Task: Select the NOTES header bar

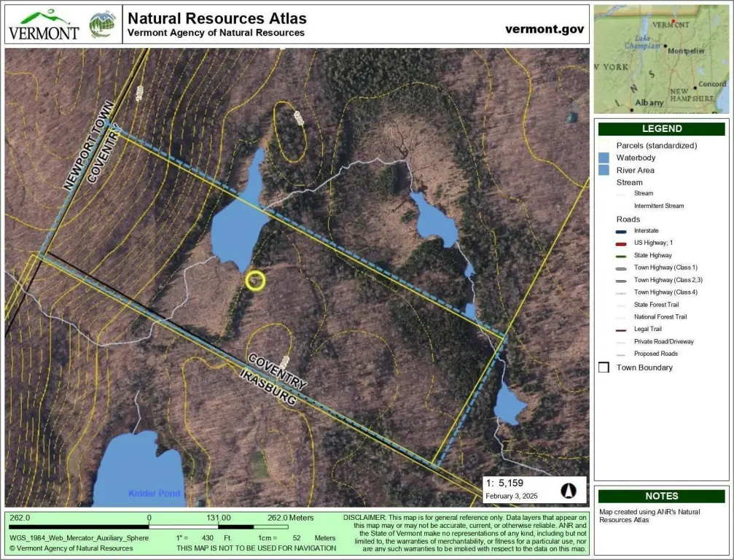Action: [661, 496]
